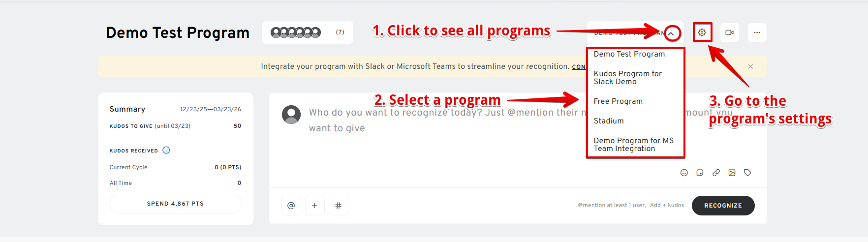Click the hashtag button
The image size is (868, 242).
pos(339,206)
